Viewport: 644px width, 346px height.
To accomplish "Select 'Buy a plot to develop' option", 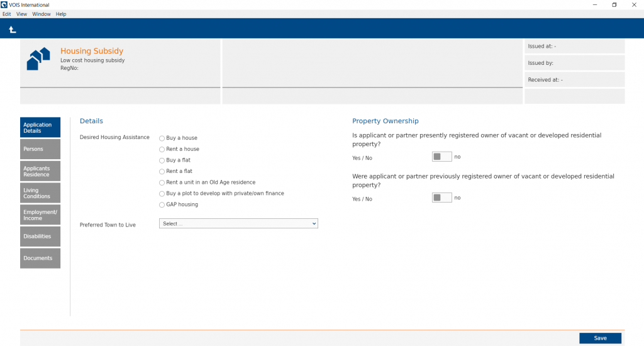I will (162, 194).
